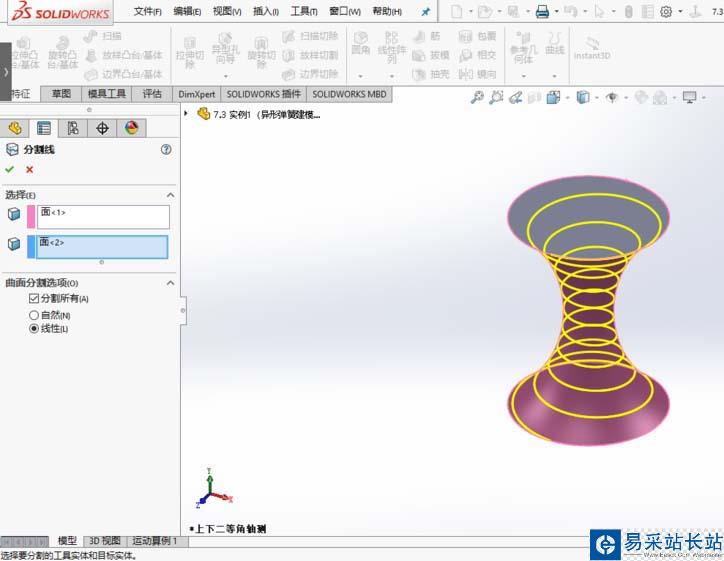Click the New document icon
The image size is (724, 561).
[x=457, y=11]
